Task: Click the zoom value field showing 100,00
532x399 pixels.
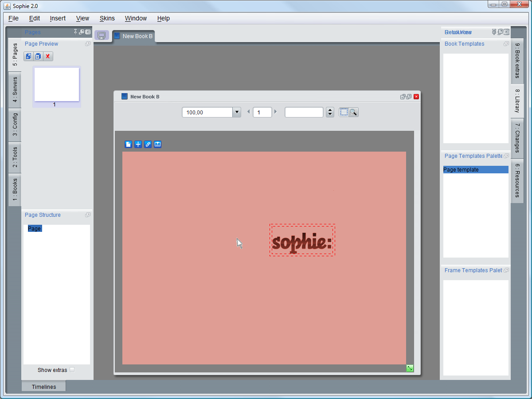Action: (x=207, y=112)
